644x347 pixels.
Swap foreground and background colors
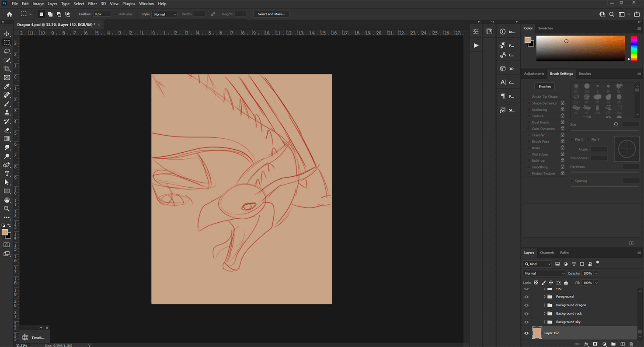pos(9,225)
